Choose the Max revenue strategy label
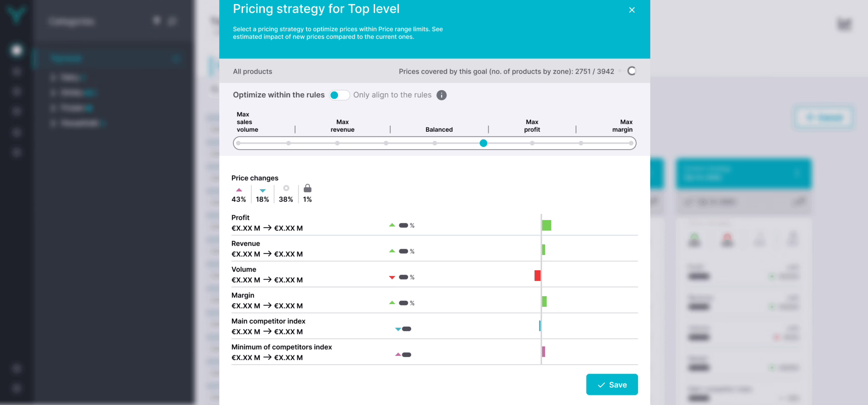This screenshot has width=868, height=405. [342, 126]
